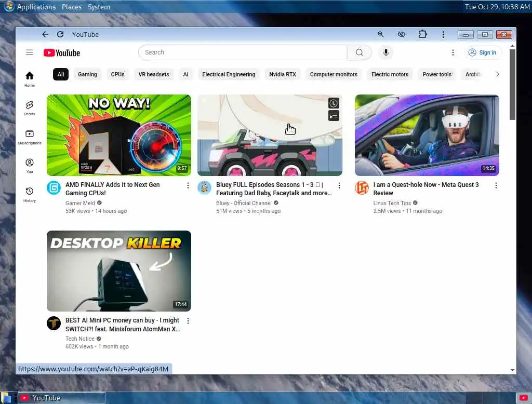Click the search magnifier button

[x=360, y=52]
